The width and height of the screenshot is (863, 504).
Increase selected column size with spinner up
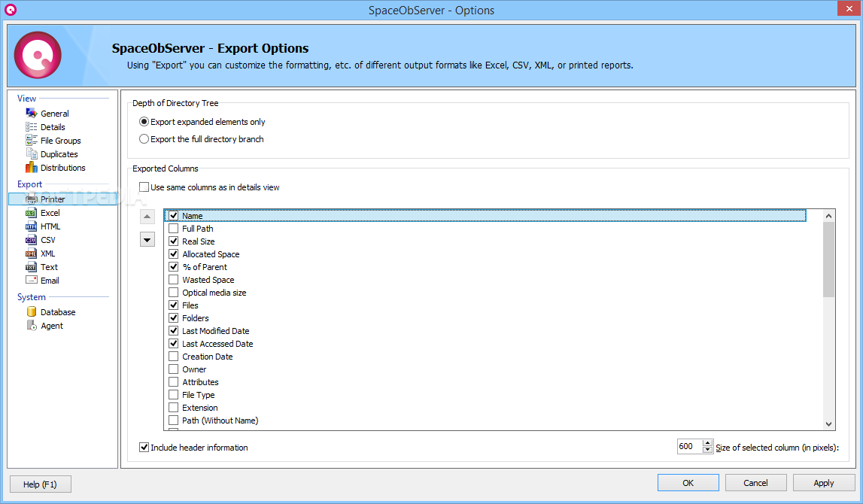click(x=708, y=443)
